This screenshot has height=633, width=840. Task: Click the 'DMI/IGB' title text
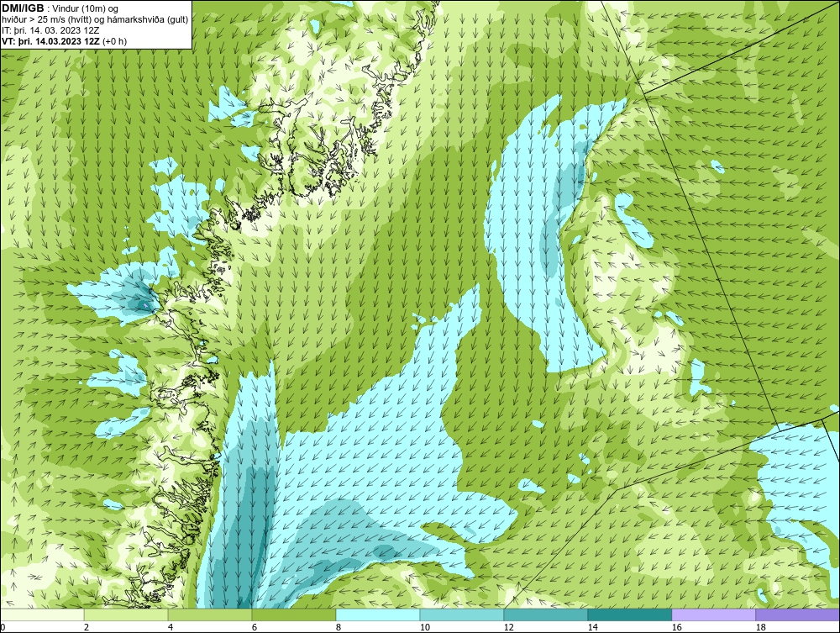coord(23,8)
